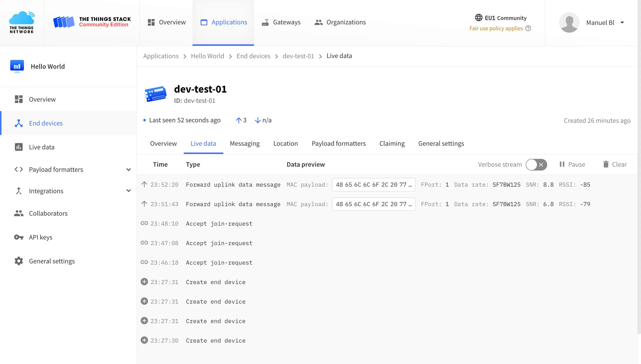This screenshot has height=364, width=641.
Task: Click The Things Stack Community Edition logo
Action: 92,22
